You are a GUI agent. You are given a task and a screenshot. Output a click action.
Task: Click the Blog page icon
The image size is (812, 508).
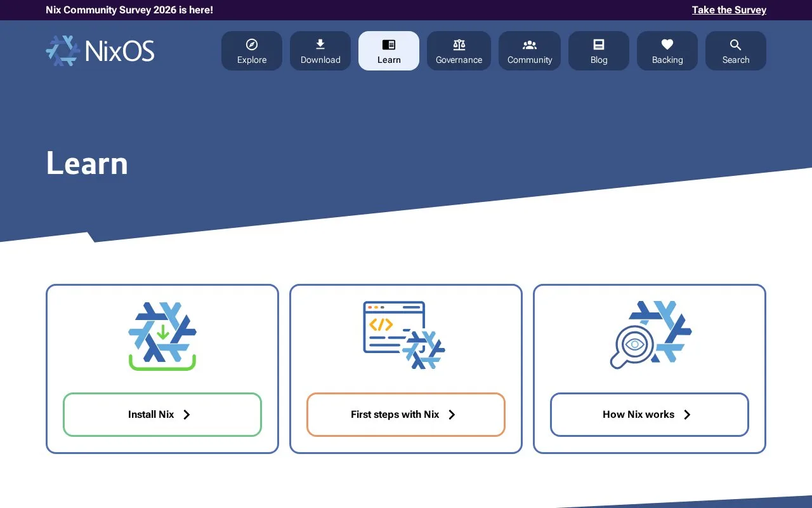pyautogui.click(x=599, y=44)
